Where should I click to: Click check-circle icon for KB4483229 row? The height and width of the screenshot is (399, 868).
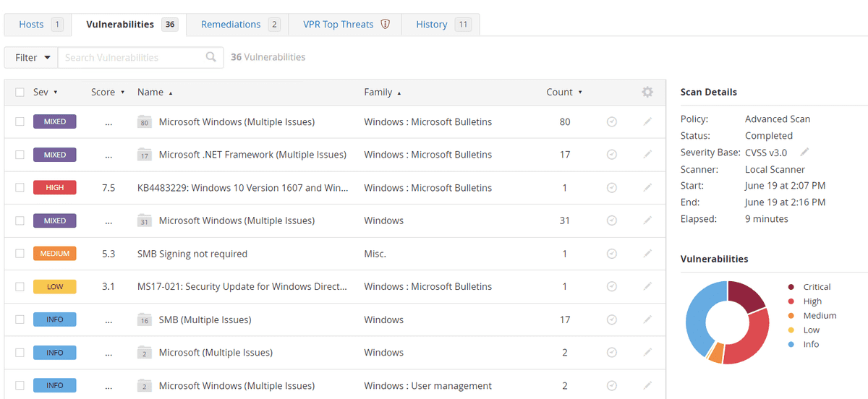(611, 188)
